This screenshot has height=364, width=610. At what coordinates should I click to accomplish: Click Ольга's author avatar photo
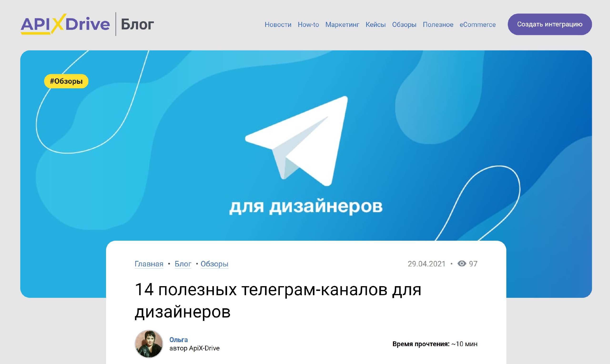tap(149, 344)
